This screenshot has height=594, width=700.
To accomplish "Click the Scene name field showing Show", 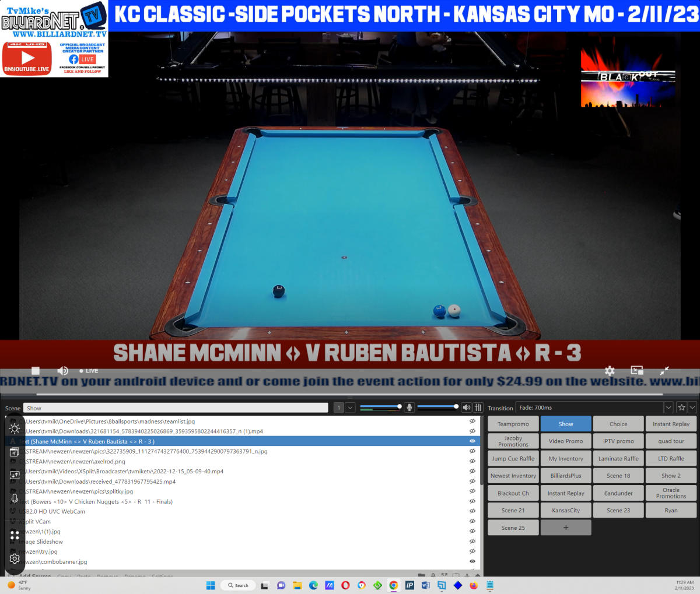I will point(175,408).
